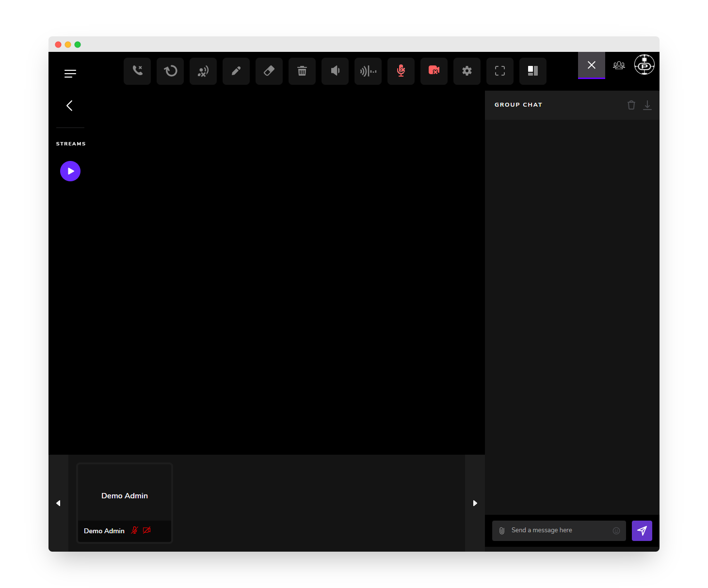Click the Send a message input field
Viewport: 708px width, 588px height.
(559, 530)
